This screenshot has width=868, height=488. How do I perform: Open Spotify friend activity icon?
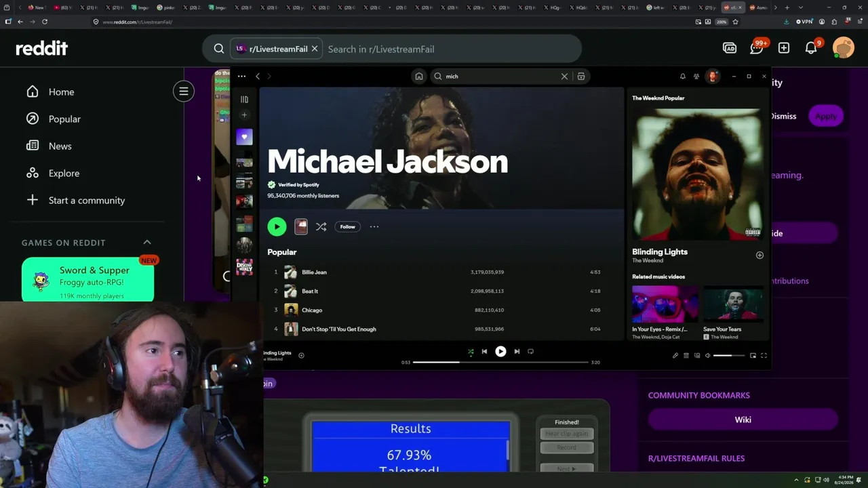[696, 77]
